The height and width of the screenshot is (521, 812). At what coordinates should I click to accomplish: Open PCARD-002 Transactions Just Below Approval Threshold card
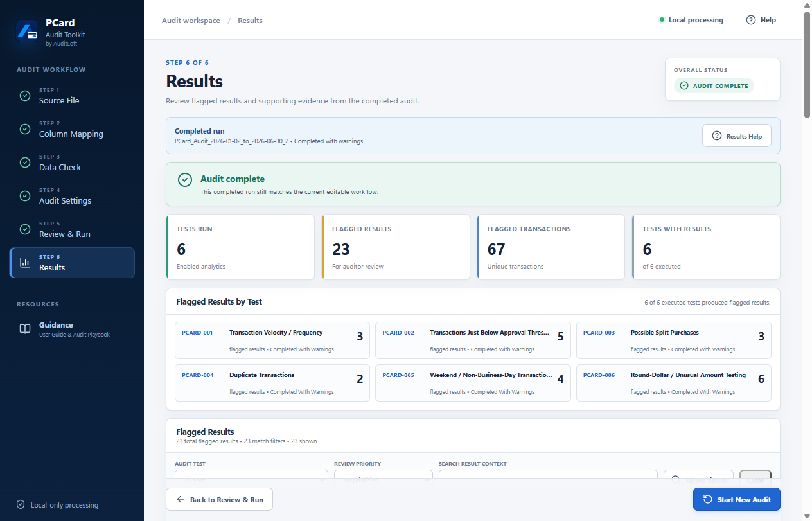pos(473,340)
